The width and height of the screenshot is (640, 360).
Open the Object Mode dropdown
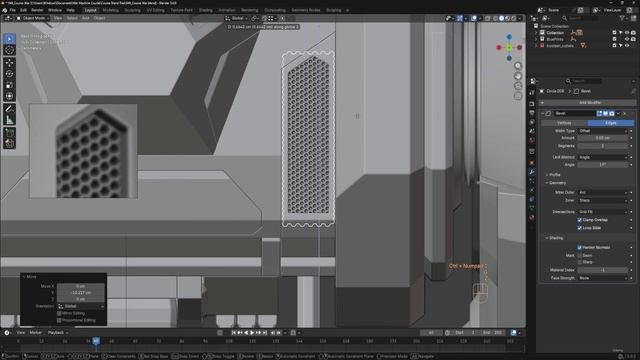(33, 18)
